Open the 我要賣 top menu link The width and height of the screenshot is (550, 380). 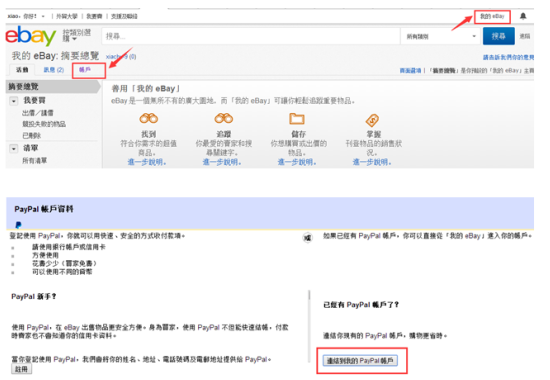94,16
